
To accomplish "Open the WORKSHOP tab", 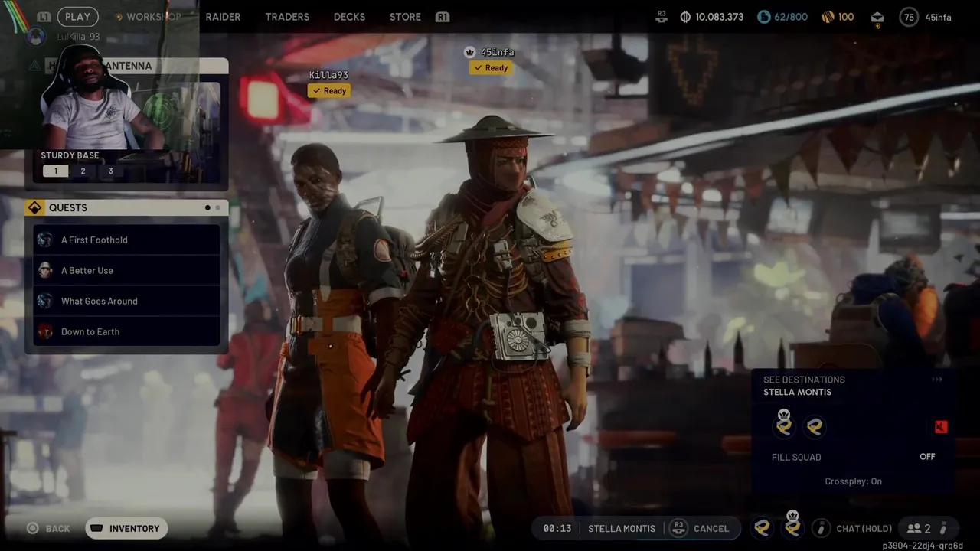I will click(x=154, y=17).
